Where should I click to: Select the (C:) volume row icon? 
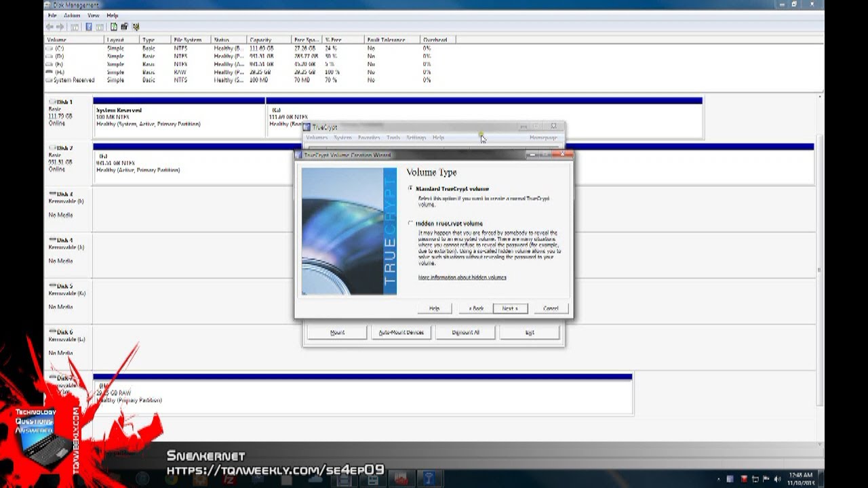(x=50, y=49)
